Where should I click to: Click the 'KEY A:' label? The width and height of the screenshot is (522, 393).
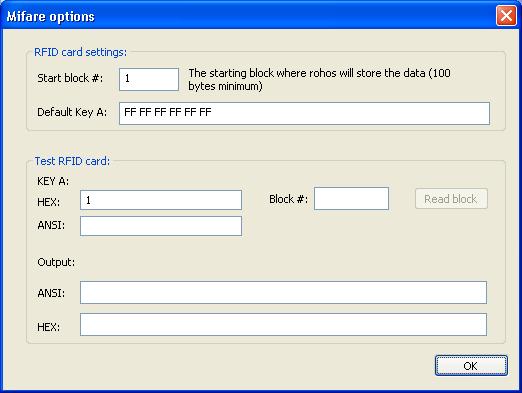53,181
